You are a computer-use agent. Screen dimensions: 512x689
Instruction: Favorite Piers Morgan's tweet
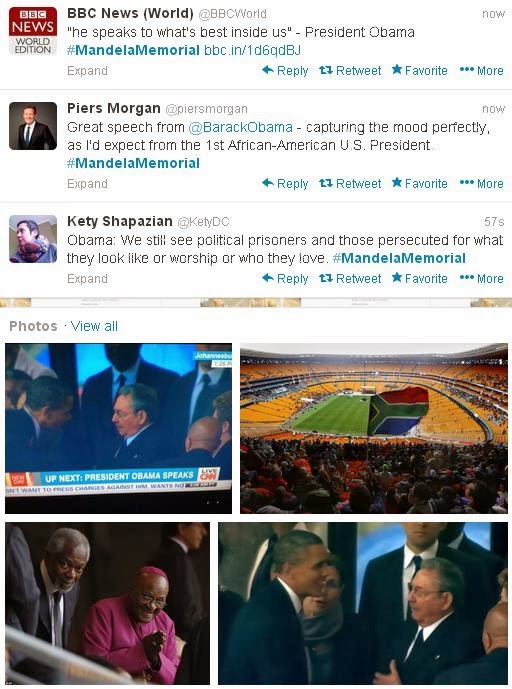coord(419,183)
